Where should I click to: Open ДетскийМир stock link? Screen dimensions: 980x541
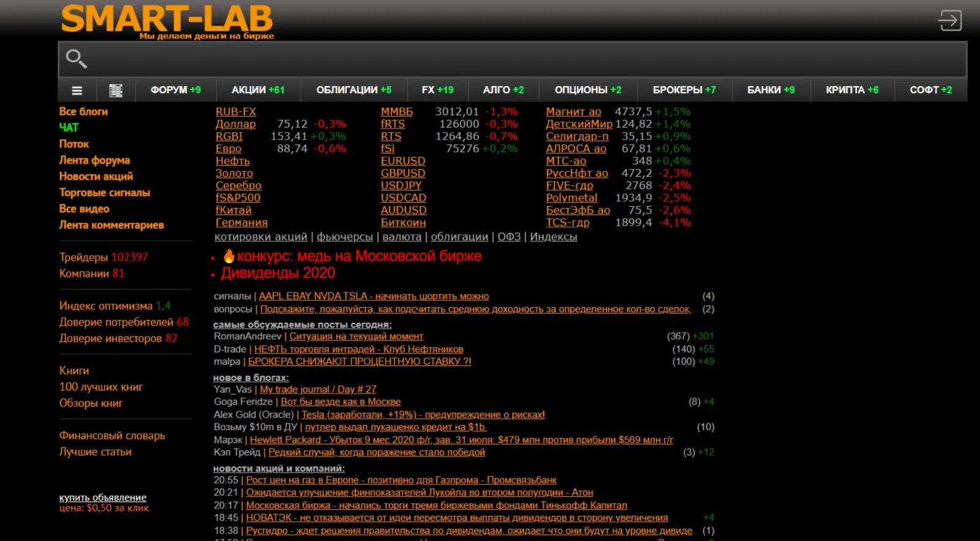coord(579,124)
